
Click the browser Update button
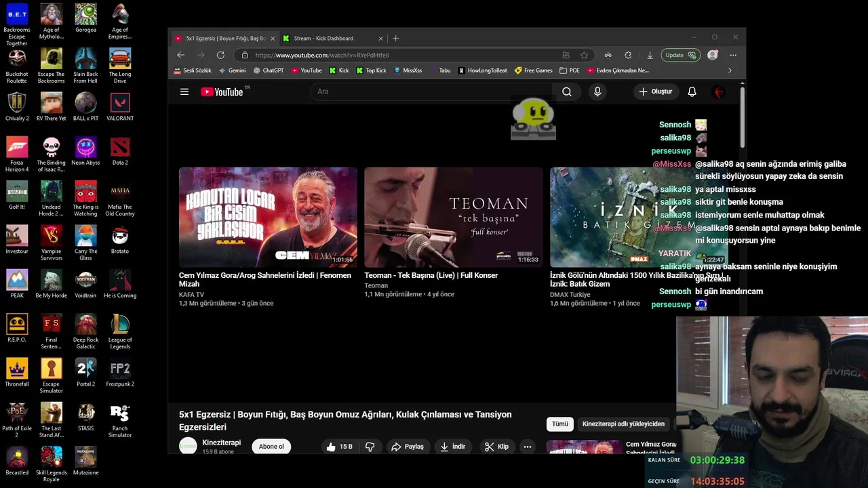[681, 55]
